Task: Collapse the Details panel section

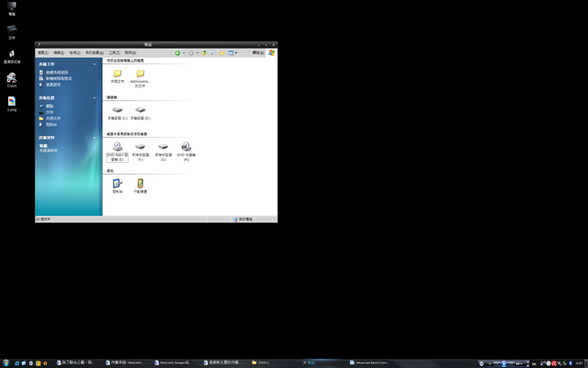Action: pos(94,137)
